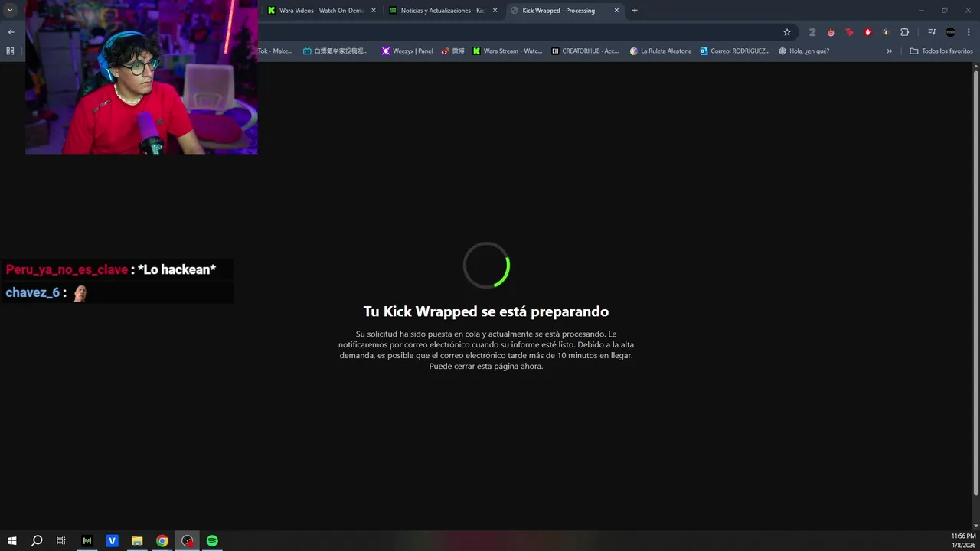Open the Todos los favoritos folder
The image size is (980, 551).
pyautogui.click(x=941, y=51)
